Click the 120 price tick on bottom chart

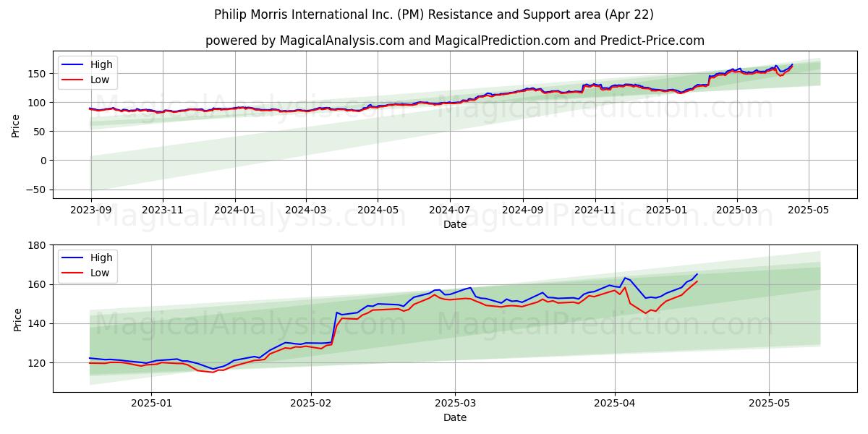coord(38,363)
